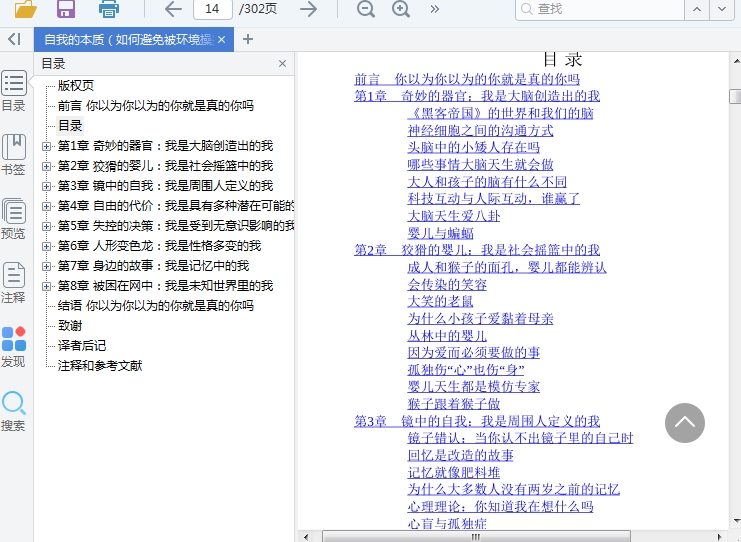Select 译者后记 in the outline tree

point(82,346)
